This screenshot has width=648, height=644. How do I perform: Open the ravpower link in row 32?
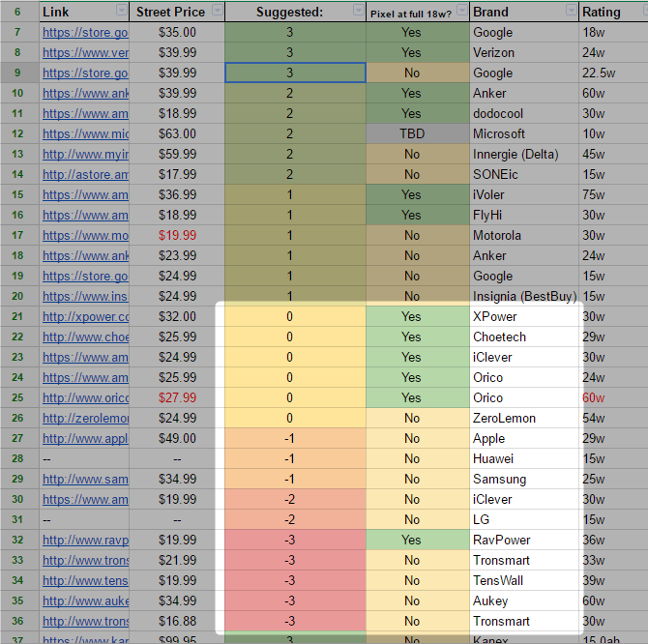85,540
